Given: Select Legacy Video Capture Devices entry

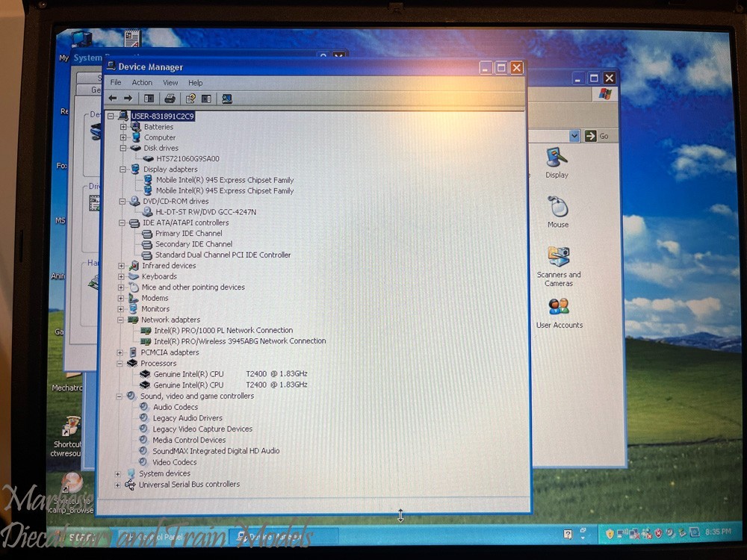Looking at the screenshot, I should tap(202, 429).
